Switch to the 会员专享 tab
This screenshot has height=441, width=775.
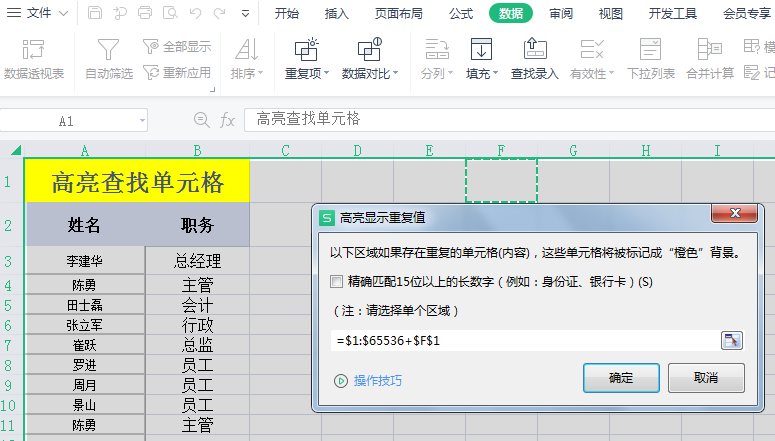747,13
